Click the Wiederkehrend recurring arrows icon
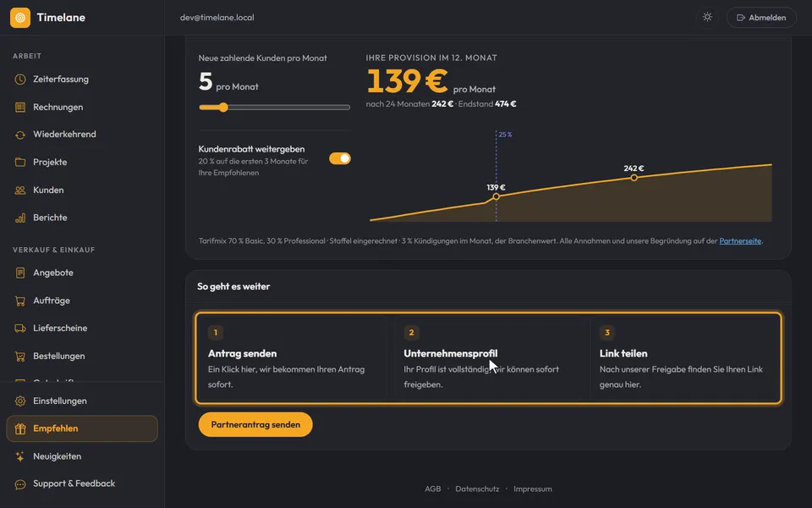Image resolution: width=812 pixels, height=508 pixels. (x=20, y=135)
